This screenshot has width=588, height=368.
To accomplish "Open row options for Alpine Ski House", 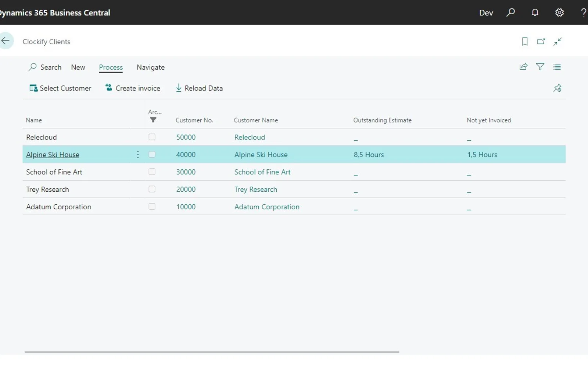I will coord(138,155).
